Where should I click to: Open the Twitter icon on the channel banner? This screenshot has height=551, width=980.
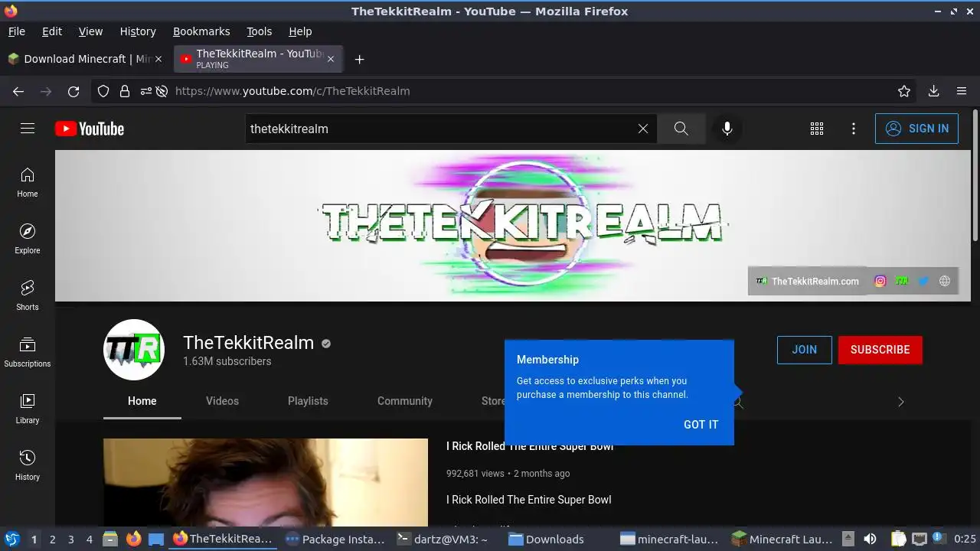coord(923,281)
